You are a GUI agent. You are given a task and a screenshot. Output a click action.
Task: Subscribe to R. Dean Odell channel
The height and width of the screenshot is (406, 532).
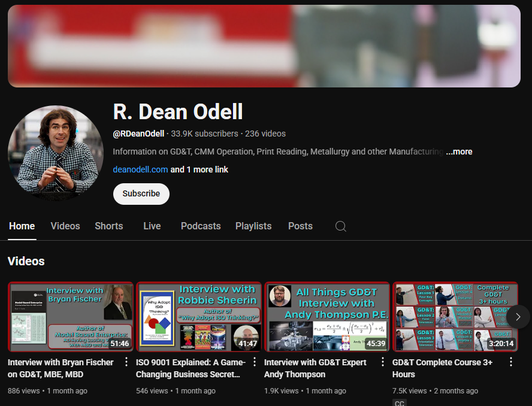click(141, 193)
